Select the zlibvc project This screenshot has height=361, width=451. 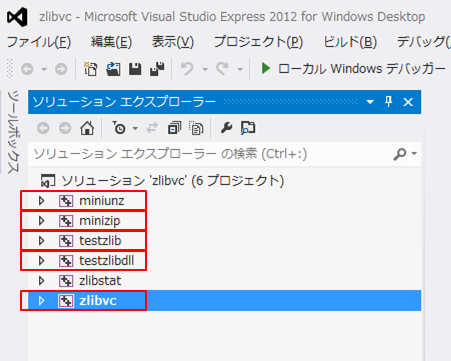click(x=98, y=301)
